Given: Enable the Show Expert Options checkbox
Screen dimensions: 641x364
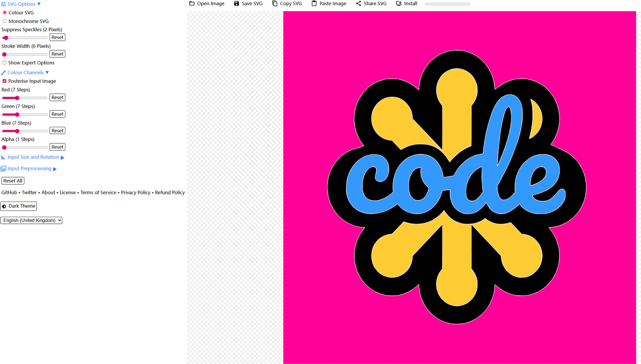Looking at the screenshot, I should click(x=4, y=63).
